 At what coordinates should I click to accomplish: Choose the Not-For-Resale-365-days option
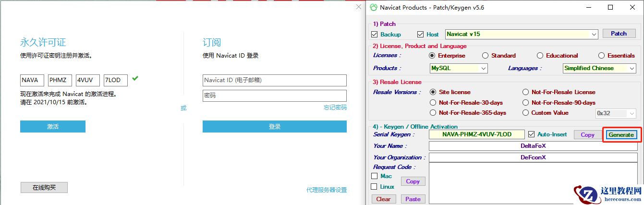click(x=433, y=113)
